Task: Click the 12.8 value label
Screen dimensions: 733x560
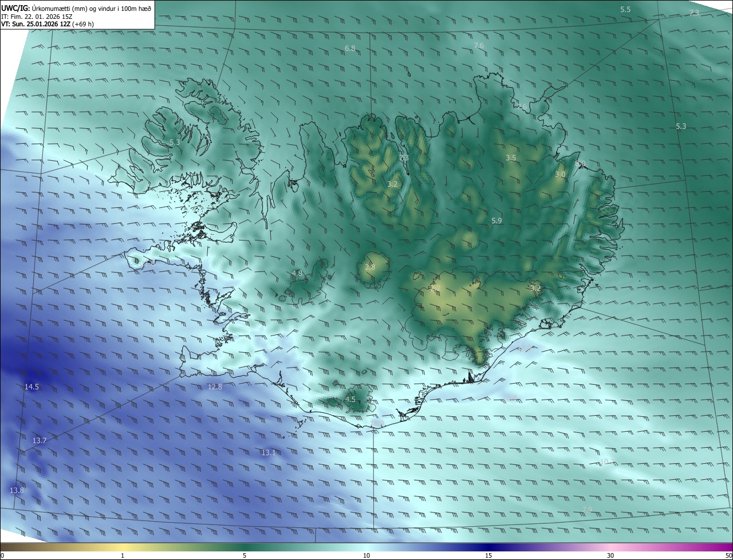Action: pyautogui.click(x=214, y=387)
